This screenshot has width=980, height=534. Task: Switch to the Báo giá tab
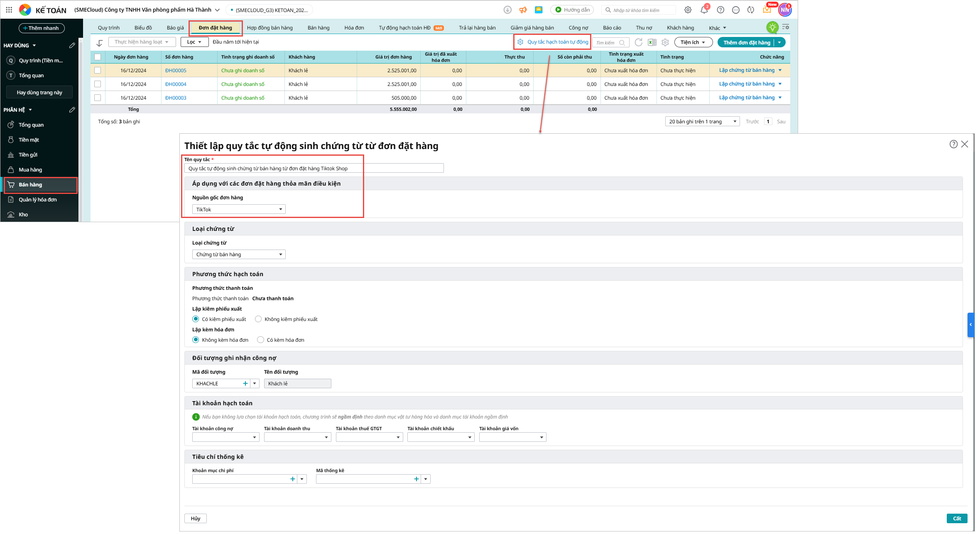pyautogui.click(x=175, y=28)
